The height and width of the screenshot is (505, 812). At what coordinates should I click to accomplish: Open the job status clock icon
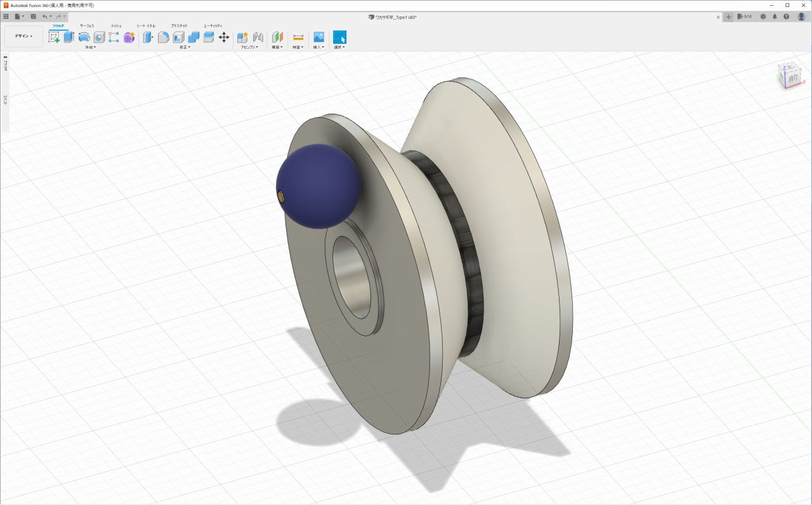pos(763,16)
